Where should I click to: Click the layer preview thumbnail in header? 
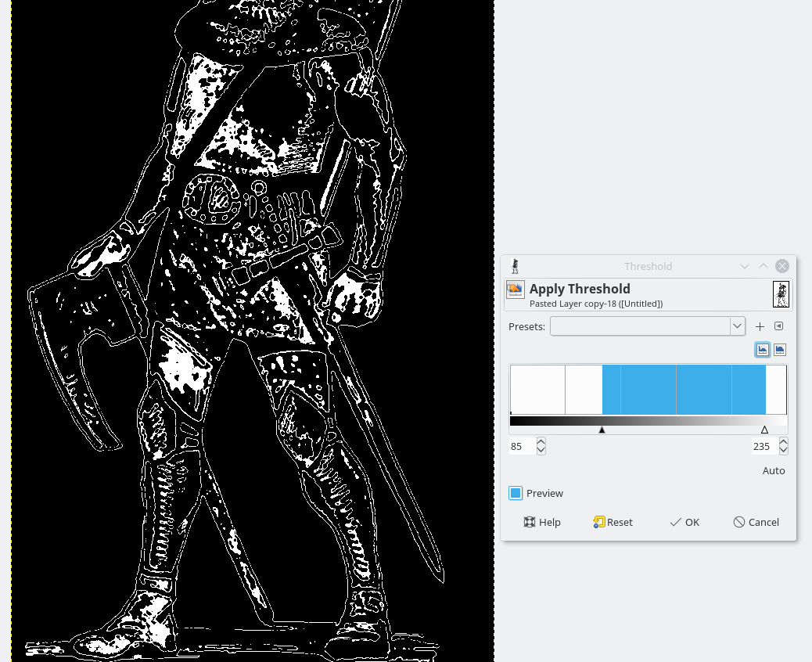point(781,294)
